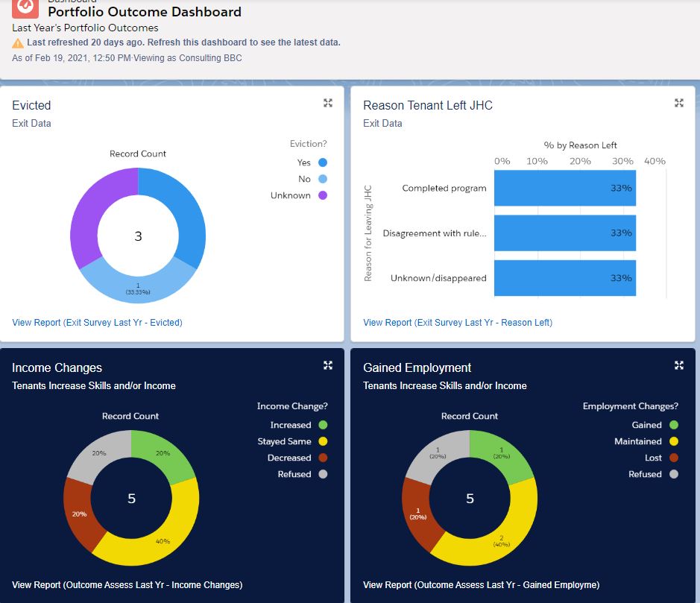Click the Eviction? legend heading
700x603 pixels.
[308, 144]
